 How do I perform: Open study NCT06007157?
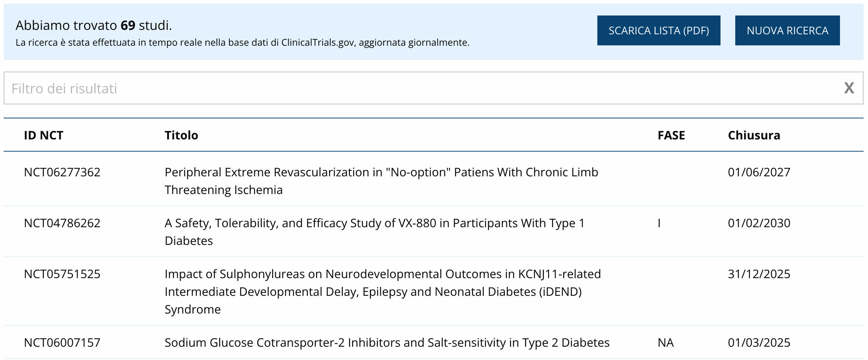pos(62,343)
